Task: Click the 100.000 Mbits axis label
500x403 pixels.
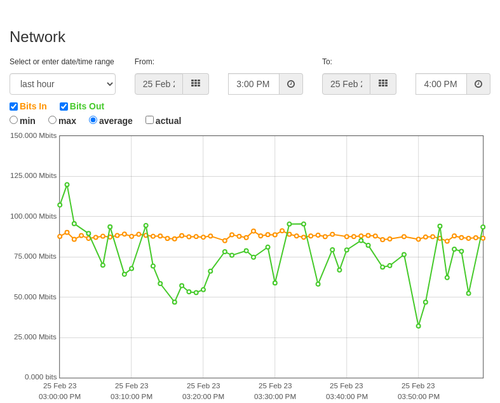Action: coord(33,216)
